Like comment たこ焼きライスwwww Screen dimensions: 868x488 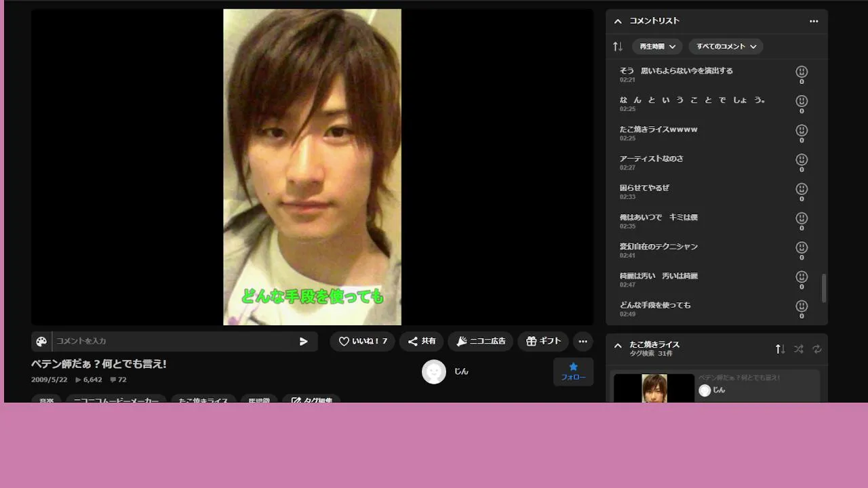point(802,130)
